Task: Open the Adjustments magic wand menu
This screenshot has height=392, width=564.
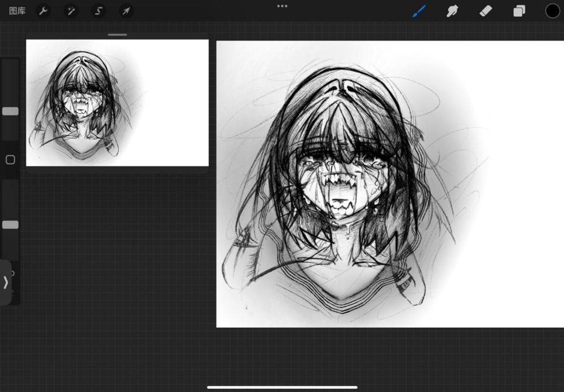Action: coord(71,11)
